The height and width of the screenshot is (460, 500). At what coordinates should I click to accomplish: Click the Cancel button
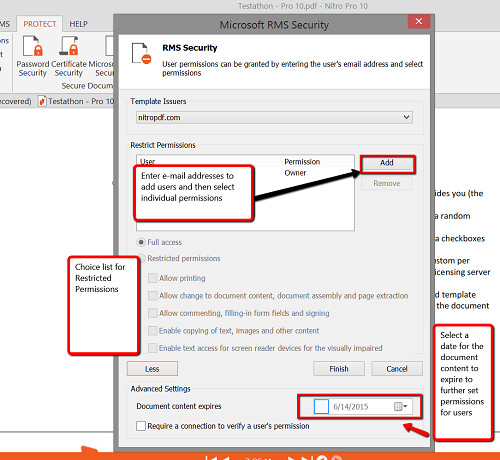397,369
